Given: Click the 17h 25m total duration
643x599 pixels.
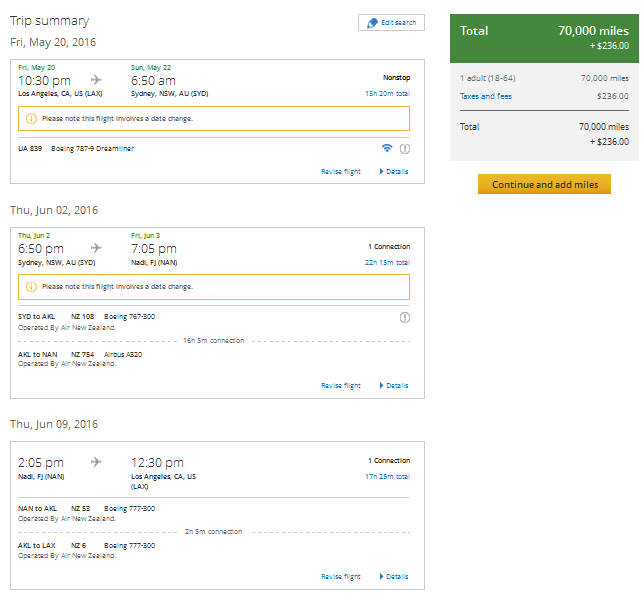Looking at the screenshot, I should point(388,476).
